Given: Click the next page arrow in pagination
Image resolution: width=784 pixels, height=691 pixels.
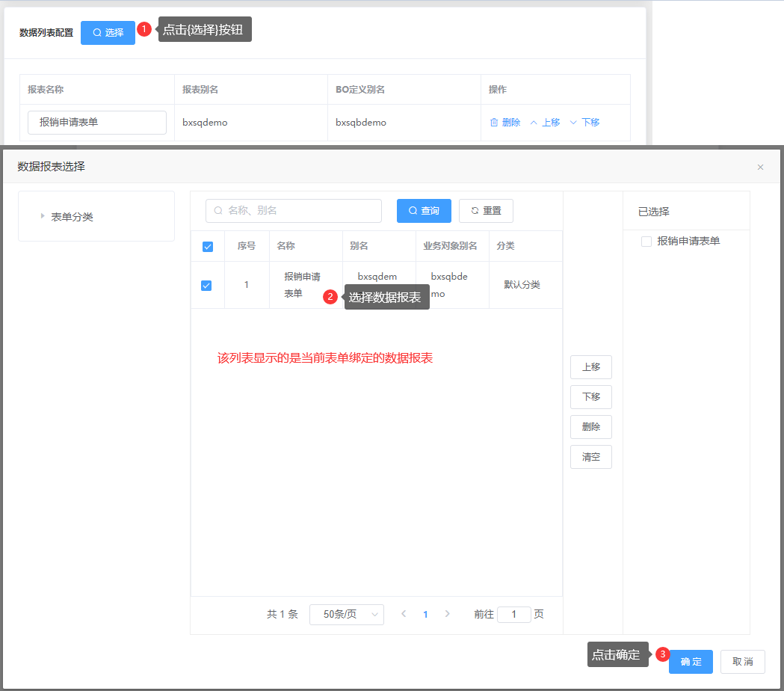Looking at the screenshot, I should point(448,614).
